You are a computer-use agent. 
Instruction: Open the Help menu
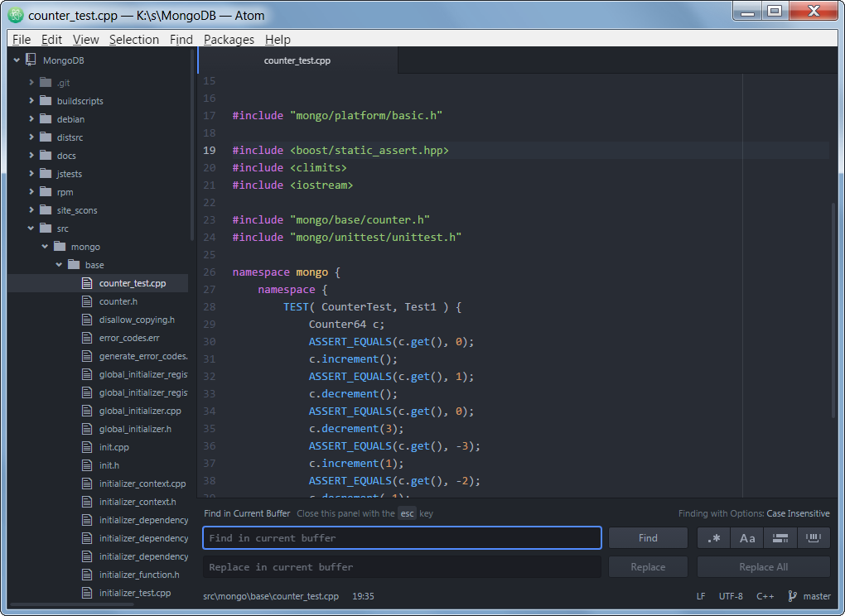(x=278, y=39)
